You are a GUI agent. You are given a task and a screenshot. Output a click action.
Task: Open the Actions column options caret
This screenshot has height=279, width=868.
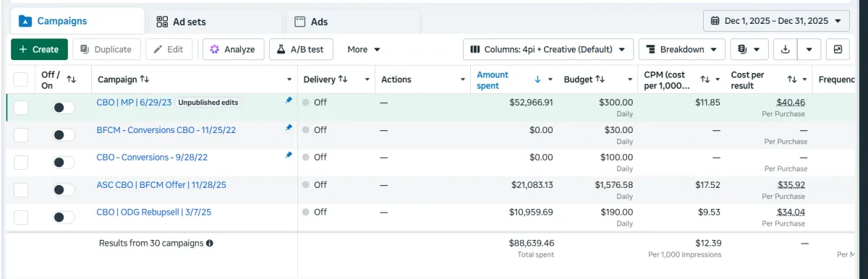463,80
